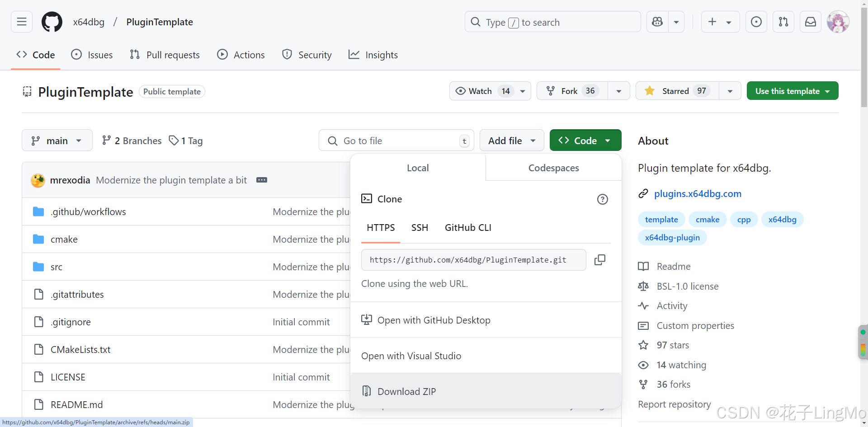868x427 pixels.
Task: Open the Activity link
Action: pyautogui.click(x=672, y=306)
